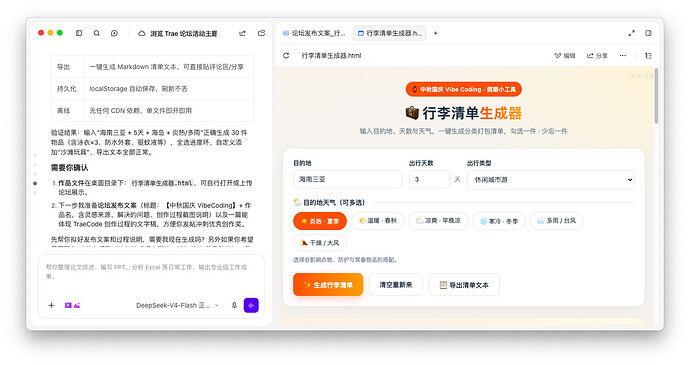This screenshot has width=690, height=365.
Task: Reload the preview with the refresh icon
Action: (286, 55)
